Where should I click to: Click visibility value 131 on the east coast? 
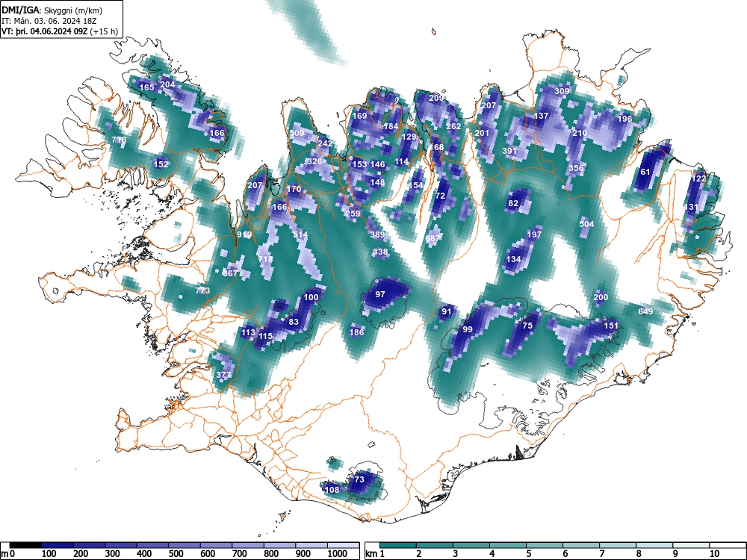[691, 207]
